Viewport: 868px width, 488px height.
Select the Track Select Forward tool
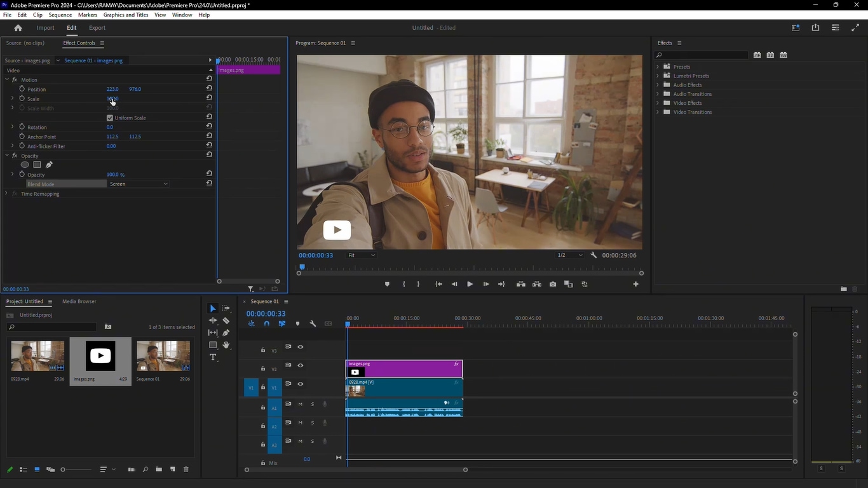point(225,308)
